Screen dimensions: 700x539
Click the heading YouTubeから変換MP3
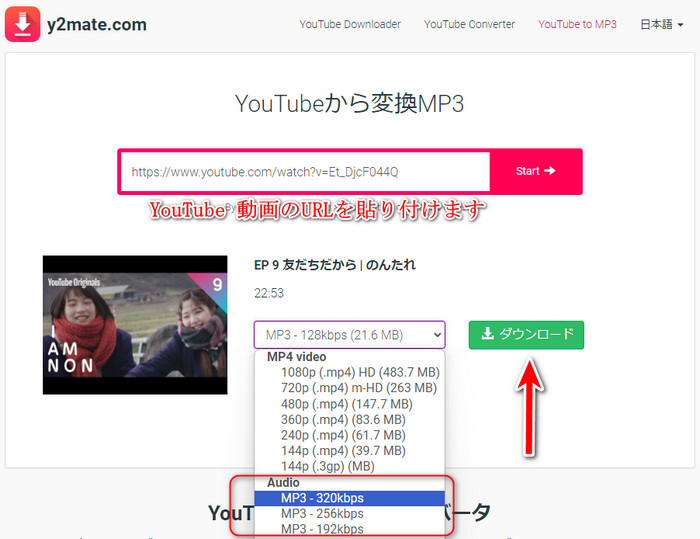(x=350, y=103)
